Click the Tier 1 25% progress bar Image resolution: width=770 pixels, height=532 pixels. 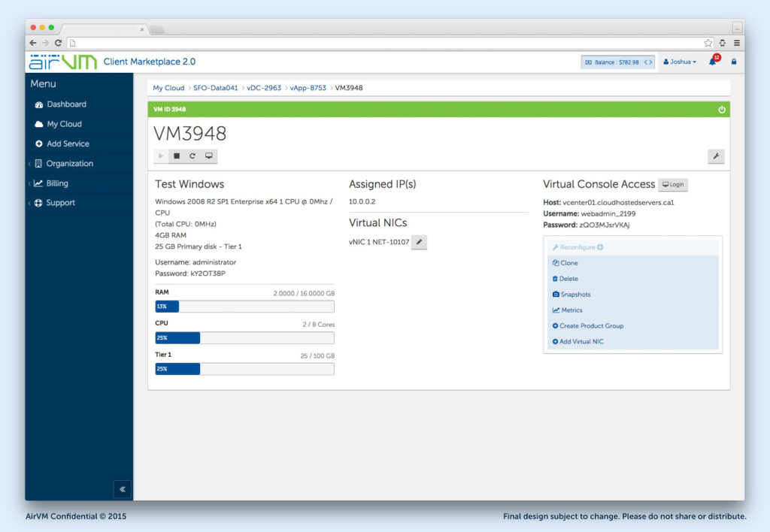(x=244, y=369)
